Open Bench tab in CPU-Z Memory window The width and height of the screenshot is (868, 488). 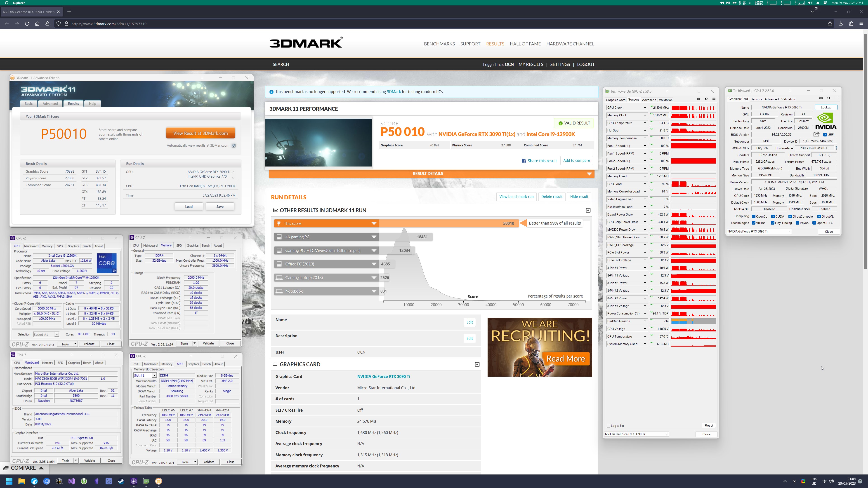coord(206,246)
